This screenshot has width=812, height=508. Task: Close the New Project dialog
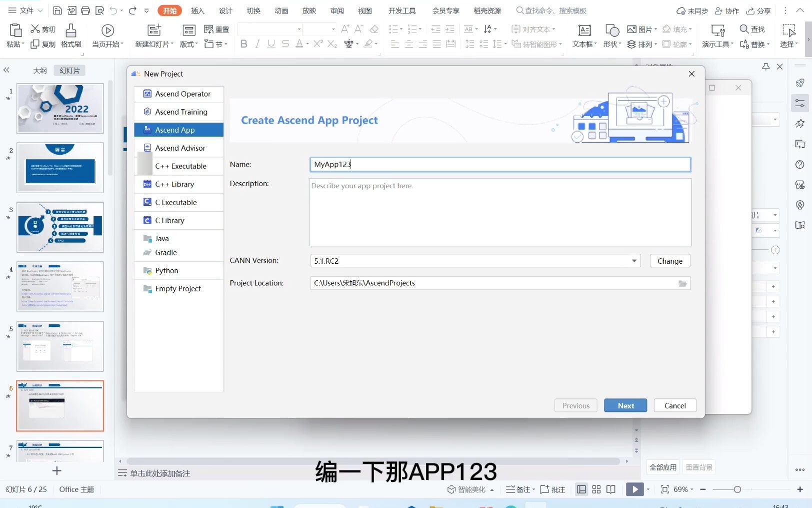coord(691,74)
